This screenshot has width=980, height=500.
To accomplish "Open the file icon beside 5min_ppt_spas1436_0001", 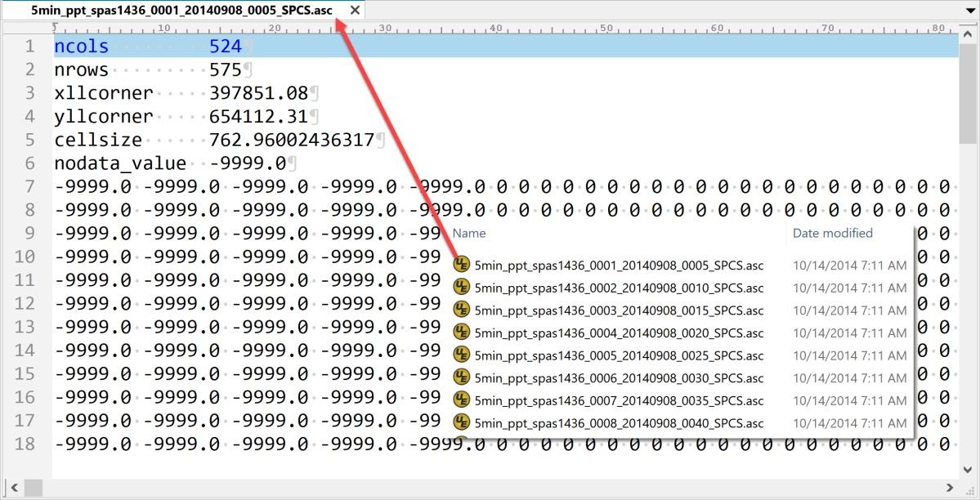I will point(462,266).
